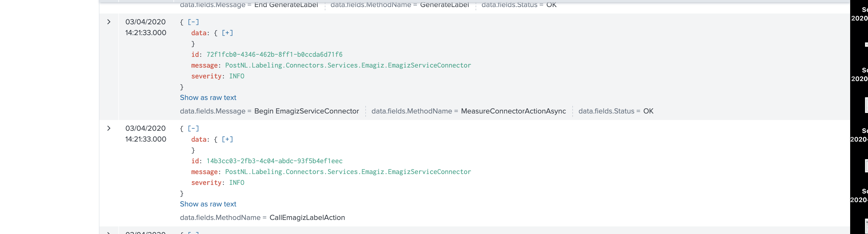Click severity INFO value in event 14b3cc03

[x=236, y=182]
